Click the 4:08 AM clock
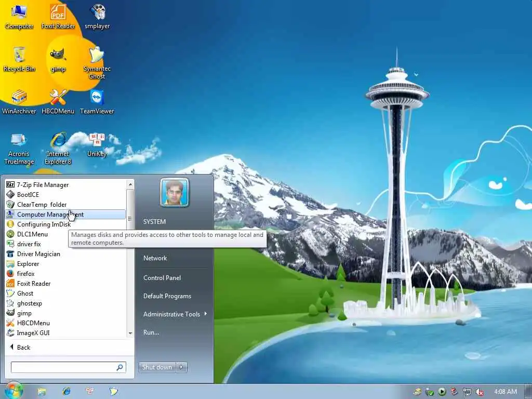The image size is (532, 399). [x=505, y=392]
